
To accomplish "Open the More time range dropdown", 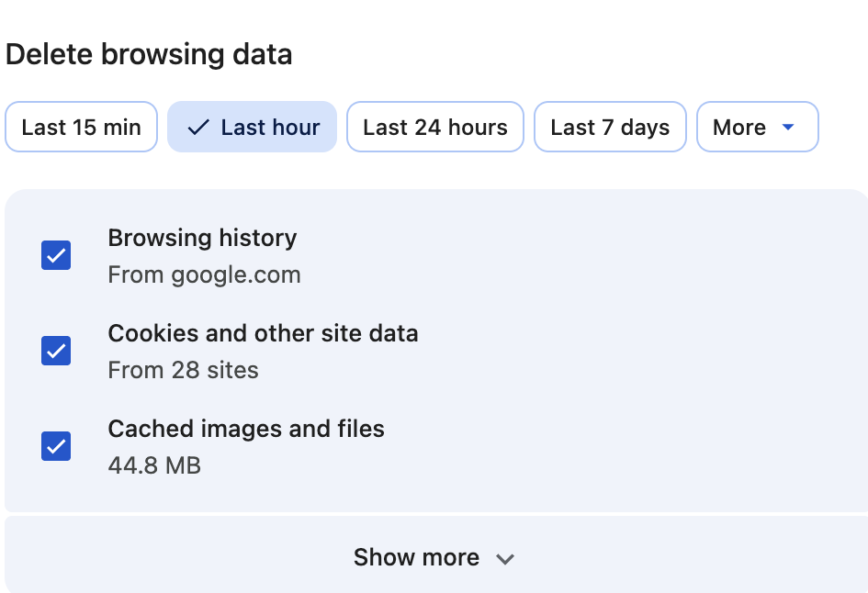I will (757, 128).
